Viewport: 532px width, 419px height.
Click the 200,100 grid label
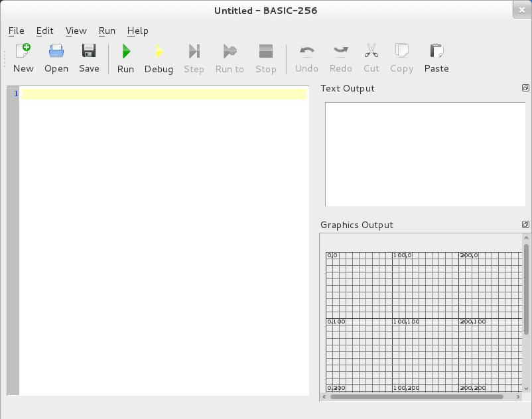472,322
